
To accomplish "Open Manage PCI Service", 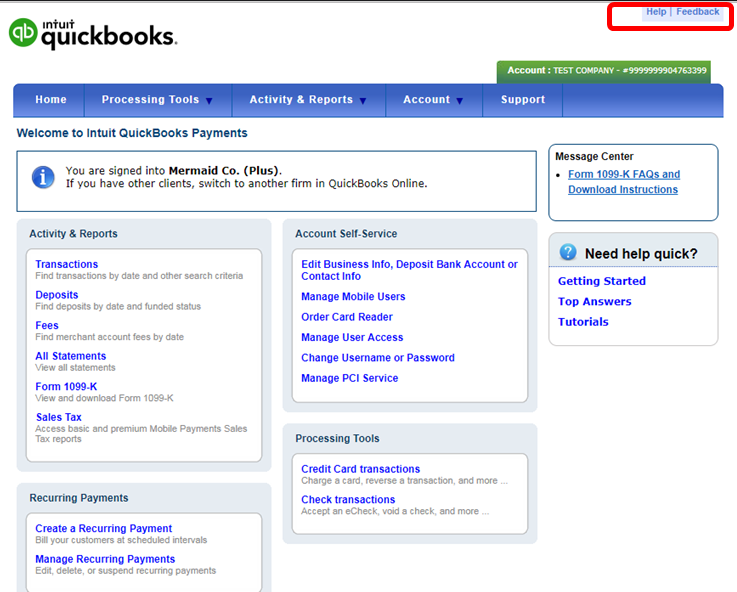I will click(x=350, y=378).
